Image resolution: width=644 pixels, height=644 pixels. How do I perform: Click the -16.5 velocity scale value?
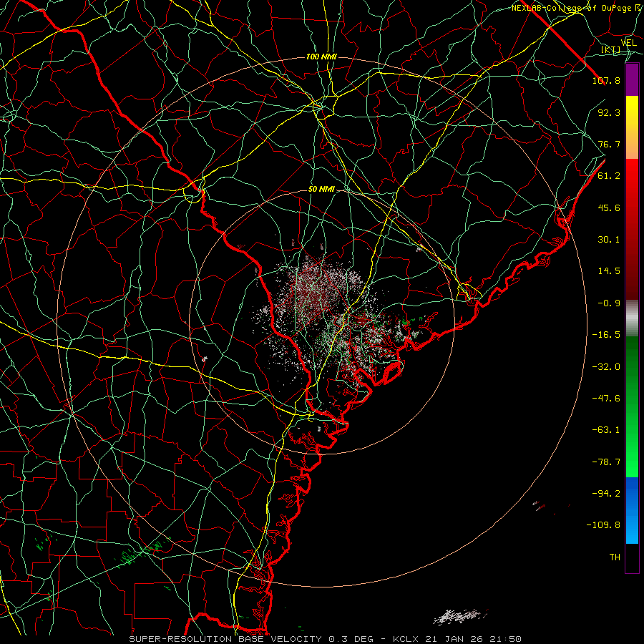606,335
